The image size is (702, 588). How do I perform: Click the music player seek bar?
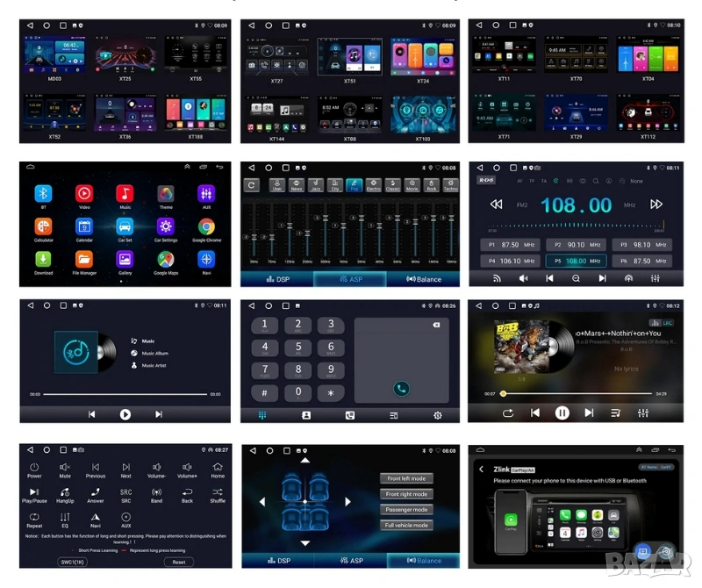pyautogui.click(x=577, y=394)
